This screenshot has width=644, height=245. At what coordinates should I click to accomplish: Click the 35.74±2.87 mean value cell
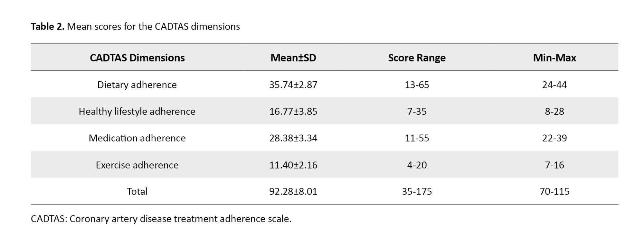point(293,85)
